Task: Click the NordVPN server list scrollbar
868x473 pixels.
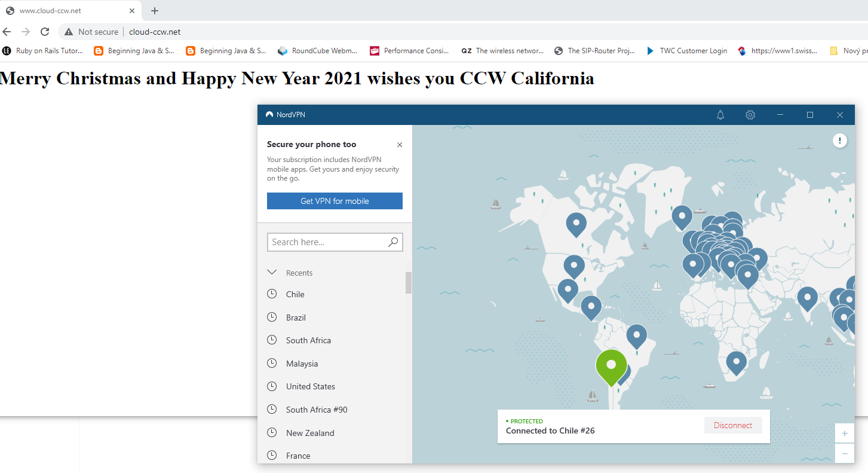Action: 409,283
